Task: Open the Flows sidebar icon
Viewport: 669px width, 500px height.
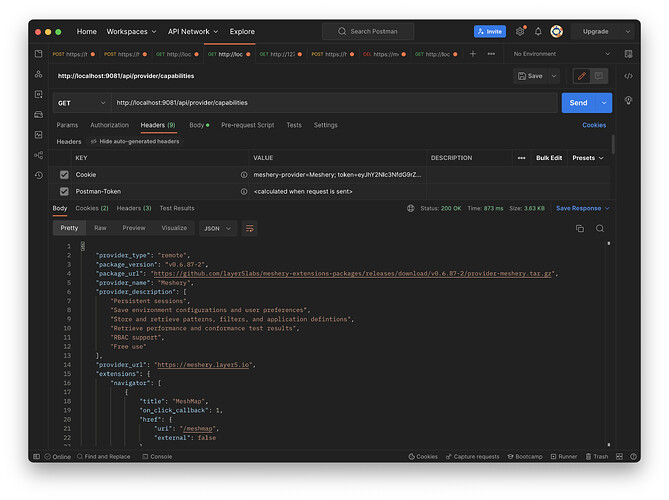Action: pyautogui.click(x=39, y=155)
